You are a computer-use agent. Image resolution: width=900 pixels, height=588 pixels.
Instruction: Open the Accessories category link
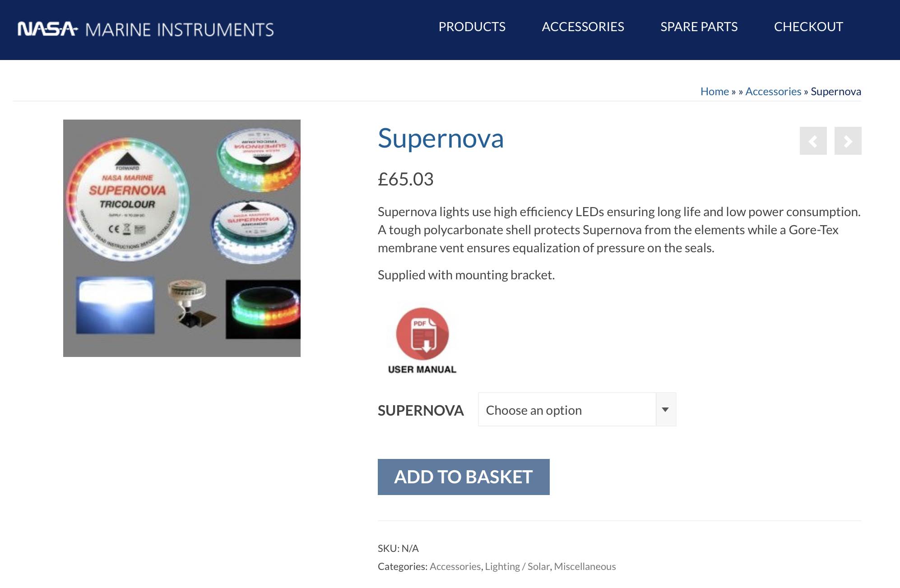[x=455, y=566]
